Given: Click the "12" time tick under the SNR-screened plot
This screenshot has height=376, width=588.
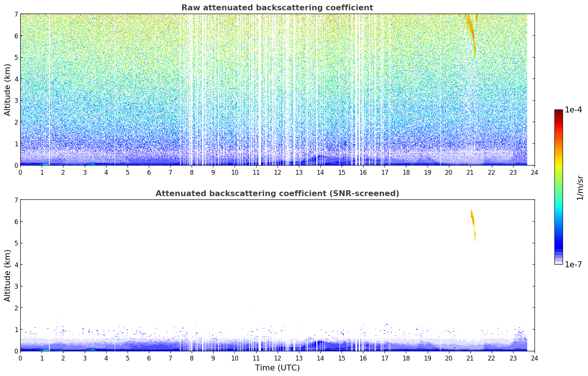Looking at the screenshot, I should tap(277, 358).
